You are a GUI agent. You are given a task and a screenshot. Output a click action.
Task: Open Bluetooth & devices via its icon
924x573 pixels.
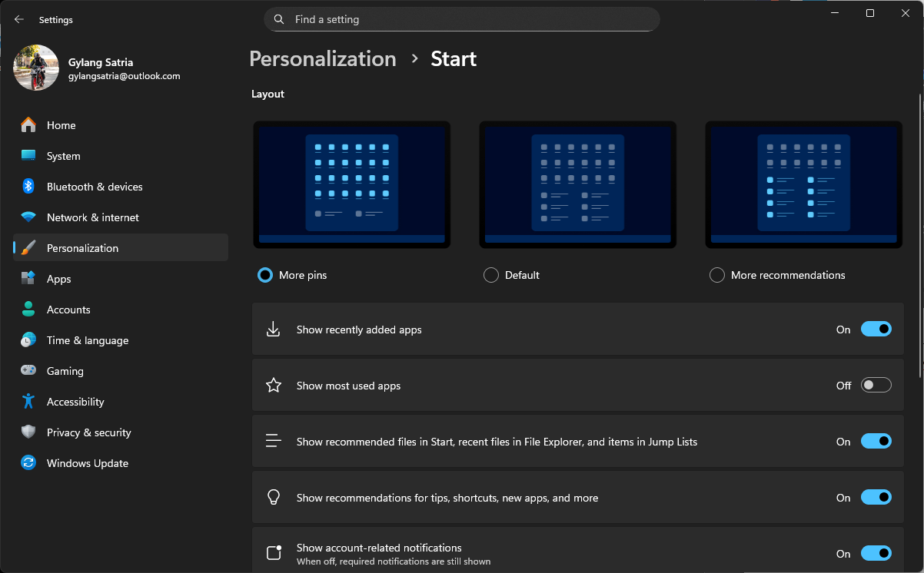click(28, 187)
